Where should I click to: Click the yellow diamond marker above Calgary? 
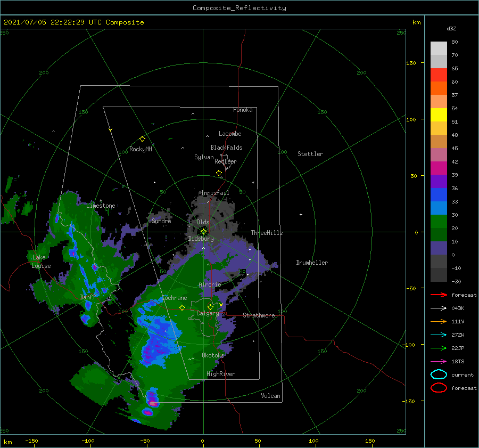pos(210,307)
